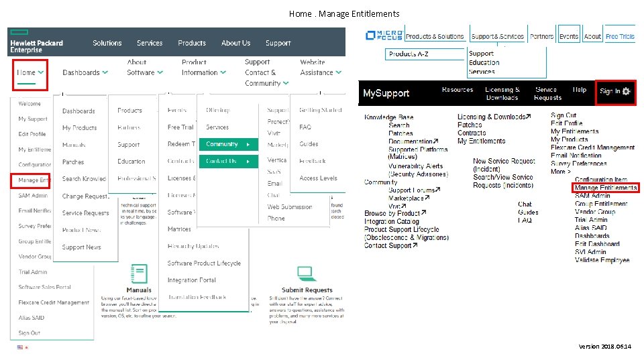Open external Documentation link arrow
This screenshot has width=644, height=362.
[436, 141]
